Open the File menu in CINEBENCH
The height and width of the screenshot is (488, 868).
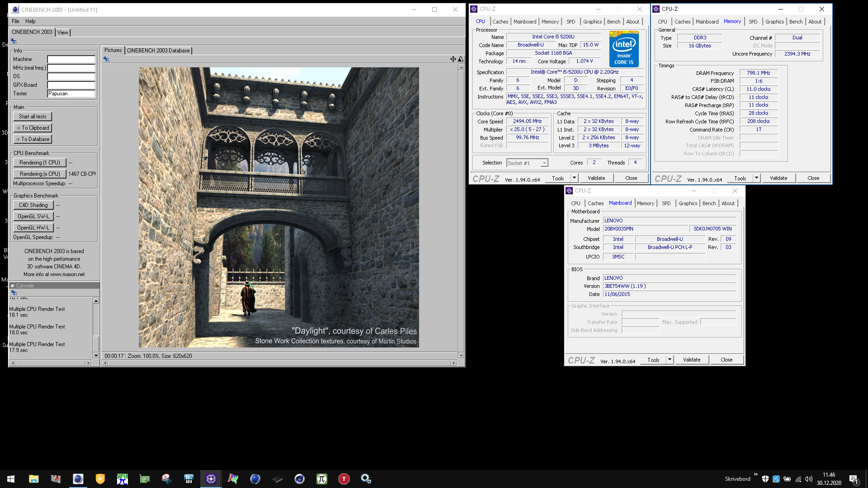pyautogui.click(x=15, y=21)
